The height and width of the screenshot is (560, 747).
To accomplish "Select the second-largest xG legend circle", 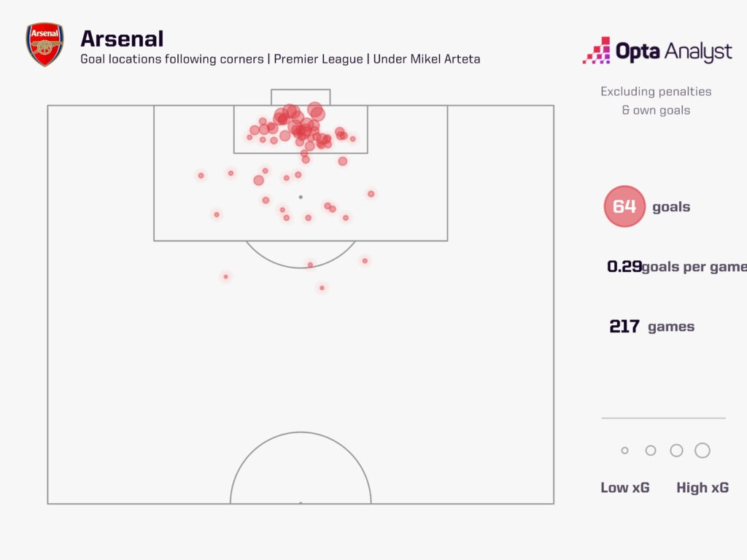I will (x=676, y=451).
